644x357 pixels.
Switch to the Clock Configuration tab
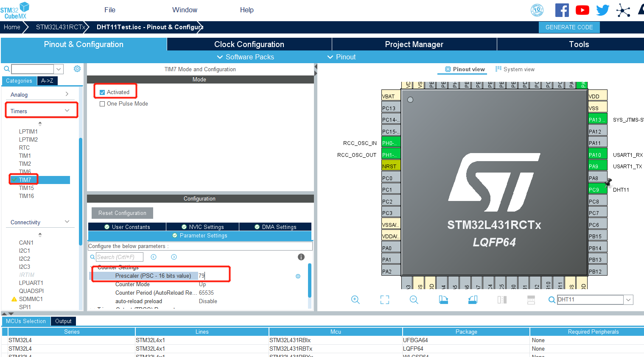249,44
